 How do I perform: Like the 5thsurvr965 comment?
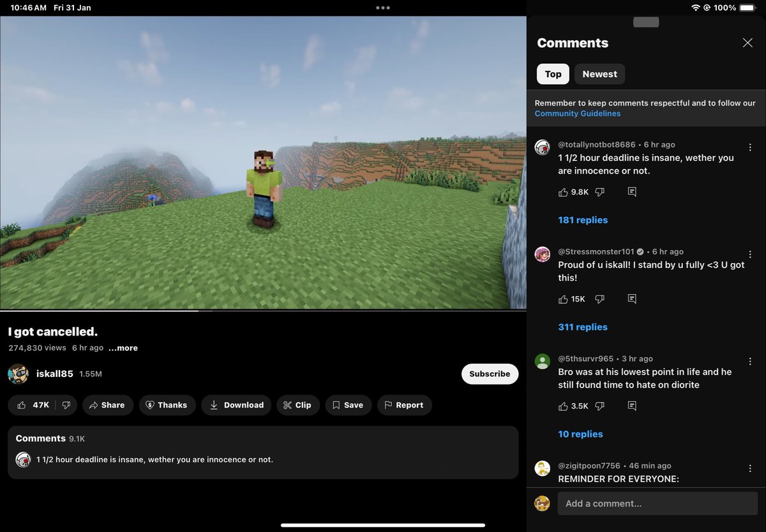pyautogui.click(x=563, y=406)
